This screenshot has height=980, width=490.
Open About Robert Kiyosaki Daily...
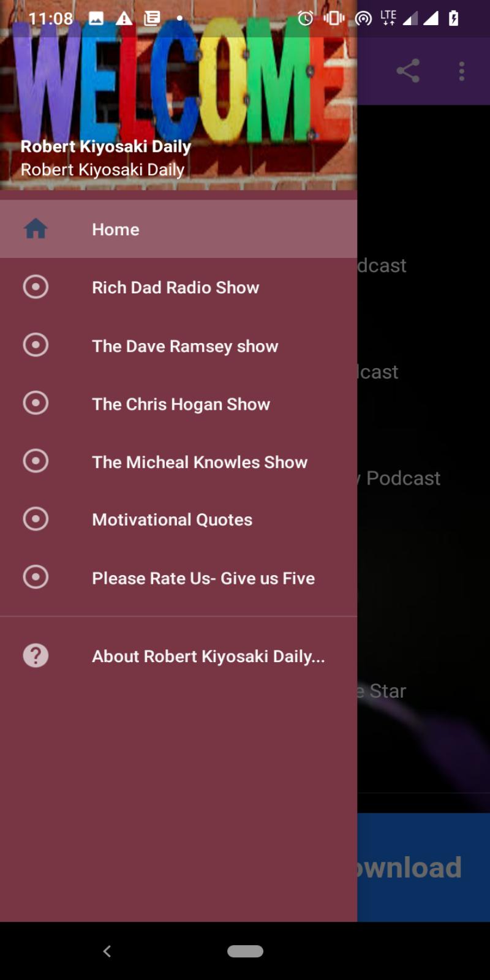[x=178, y=655]
